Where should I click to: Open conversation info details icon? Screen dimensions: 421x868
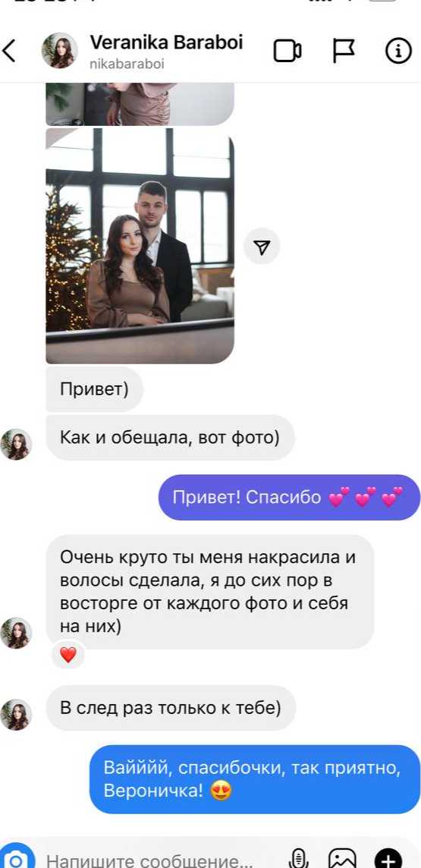pyautogui.click(x=398, y=51)
